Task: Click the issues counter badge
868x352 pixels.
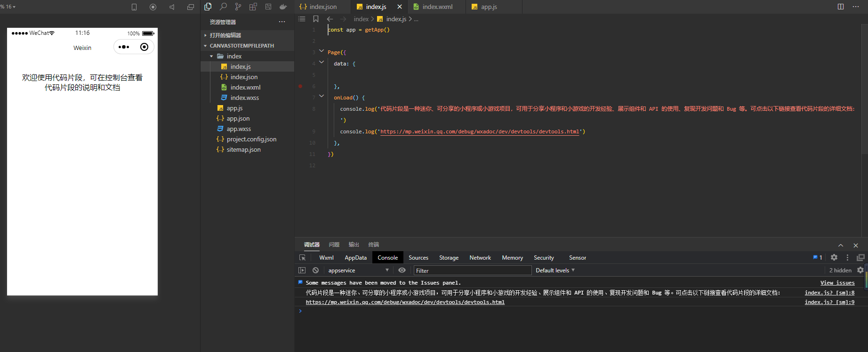Action: 818,257
